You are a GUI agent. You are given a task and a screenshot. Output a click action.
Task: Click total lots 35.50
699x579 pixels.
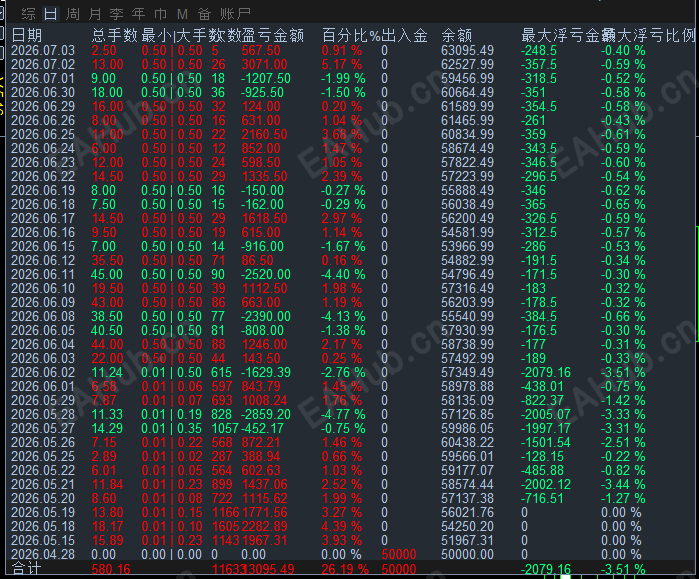pyautogui.click(x=107, y=260)
